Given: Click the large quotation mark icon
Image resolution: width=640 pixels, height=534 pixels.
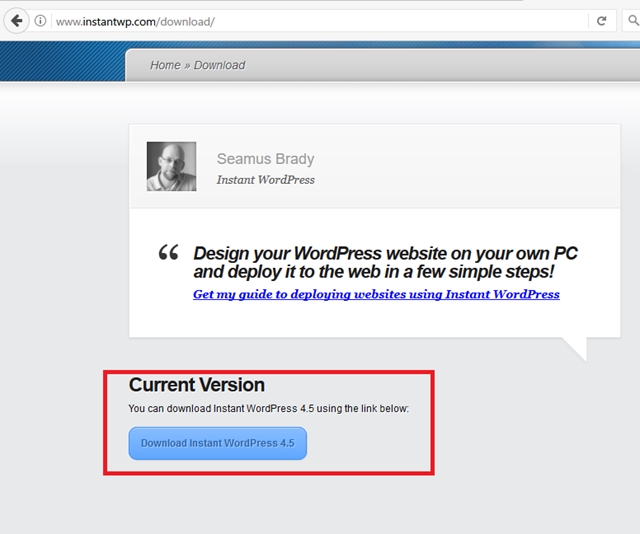Looking at the screenshot, I should pos(168,253).
